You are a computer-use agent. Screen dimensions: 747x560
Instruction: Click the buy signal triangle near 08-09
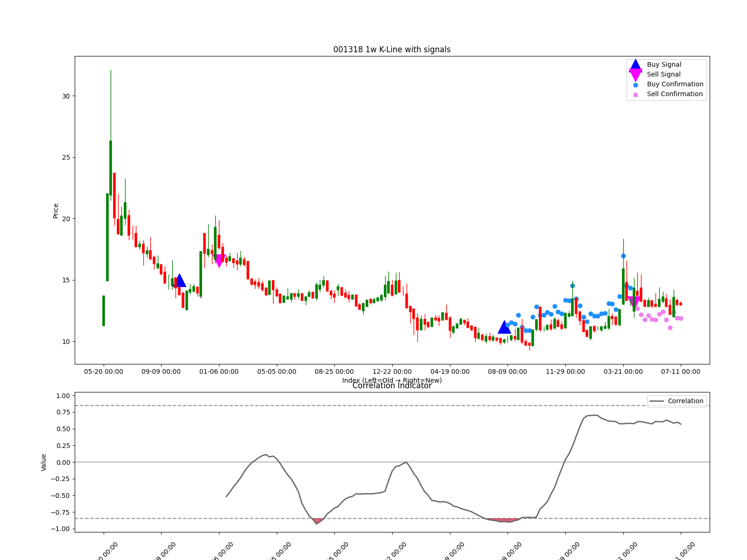pos(504,327)
